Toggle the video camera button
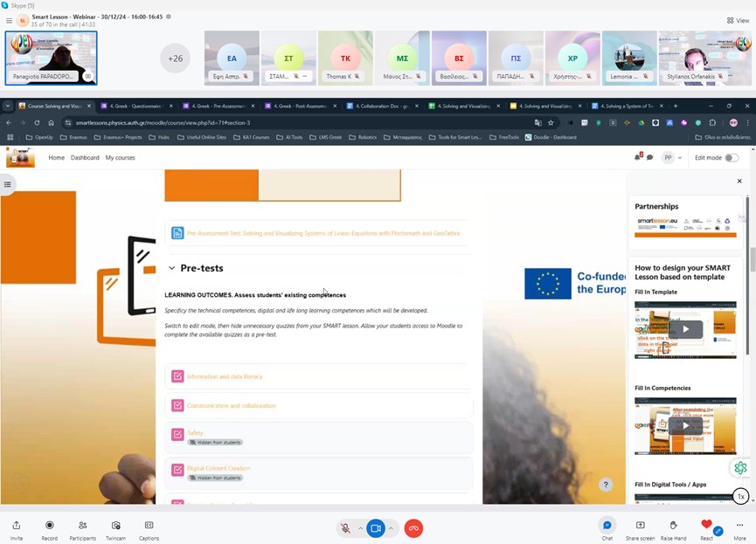Screen dimensions: 756x544 coord(376,528)
